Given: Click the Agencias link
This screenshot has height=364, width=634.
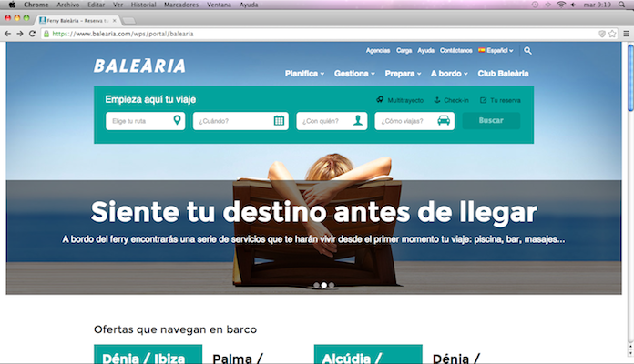Looking at the screenshot, I should tap(378, 50).
